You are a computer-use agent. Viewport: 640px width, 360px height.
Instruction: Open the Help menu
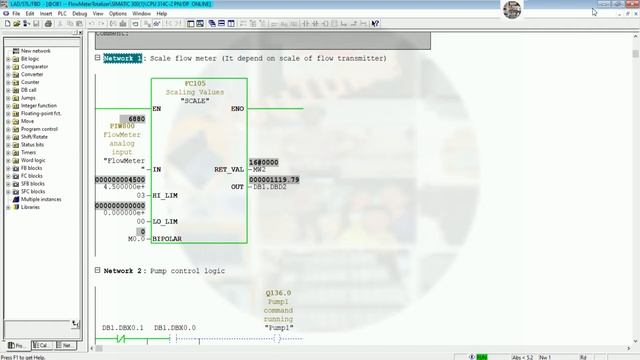coord(162,13)
